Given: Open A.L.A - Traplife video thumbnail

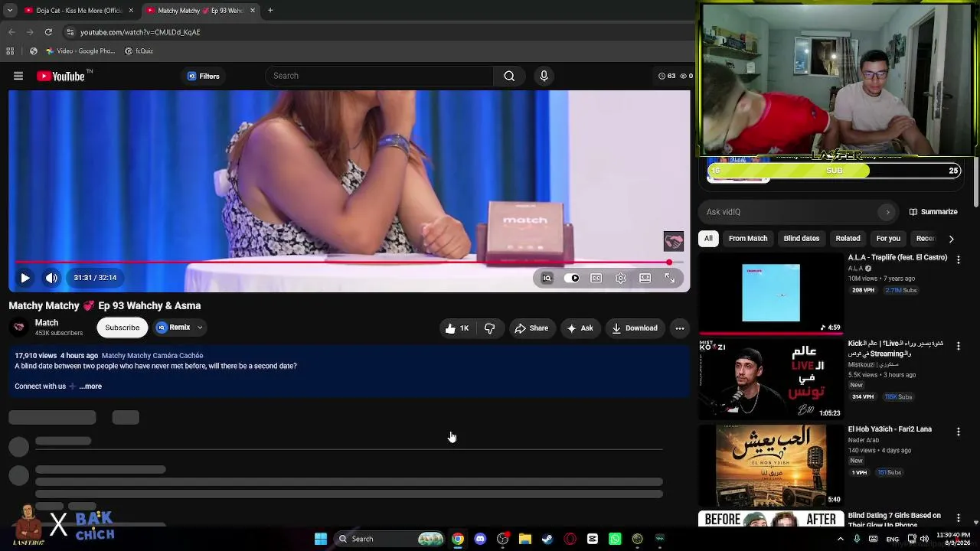Looking at the screenshot, I should coord(771,293).
